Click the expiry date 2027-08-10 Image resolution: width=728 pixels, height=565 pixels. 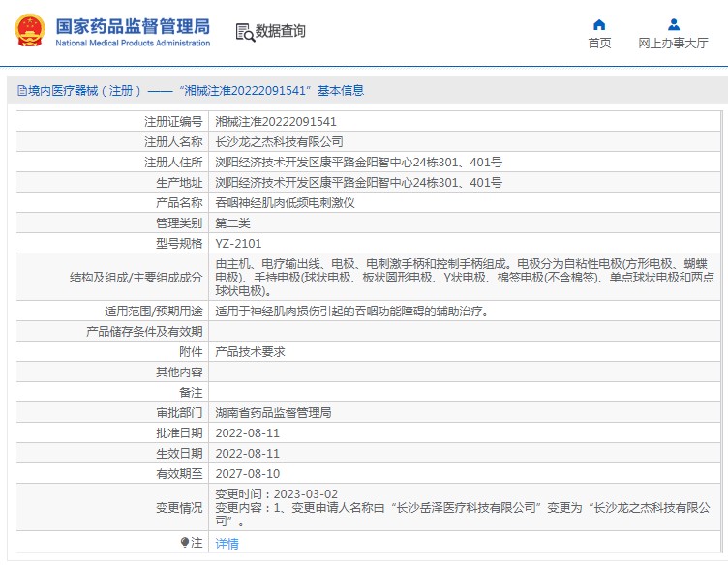247,474
